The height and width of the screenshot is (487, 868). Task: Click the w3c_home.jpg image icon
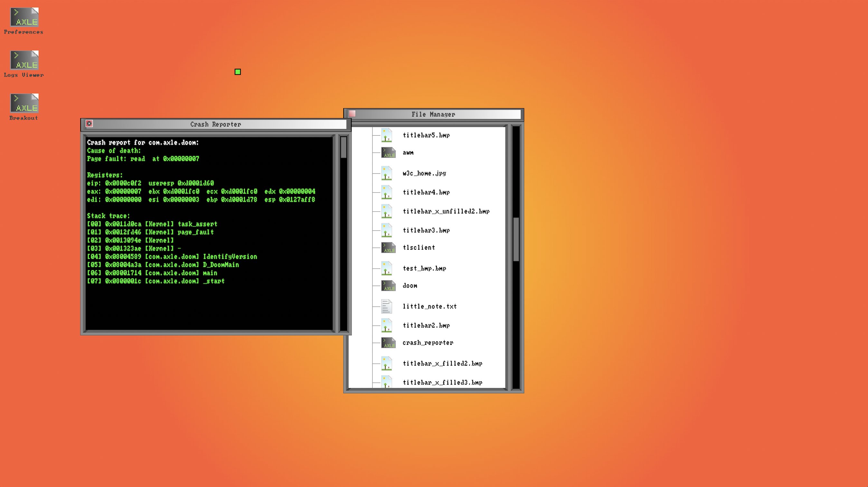387,173
